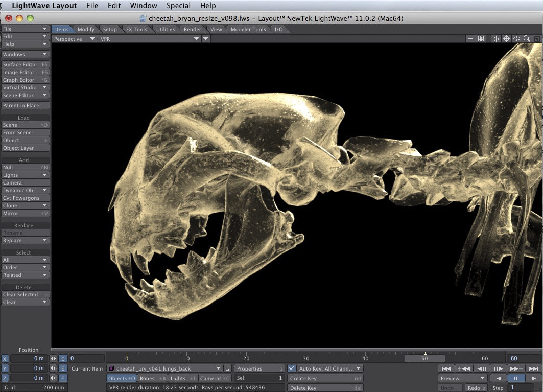Click the viewport Zoom magnifier icon

(x=527, y=39)
